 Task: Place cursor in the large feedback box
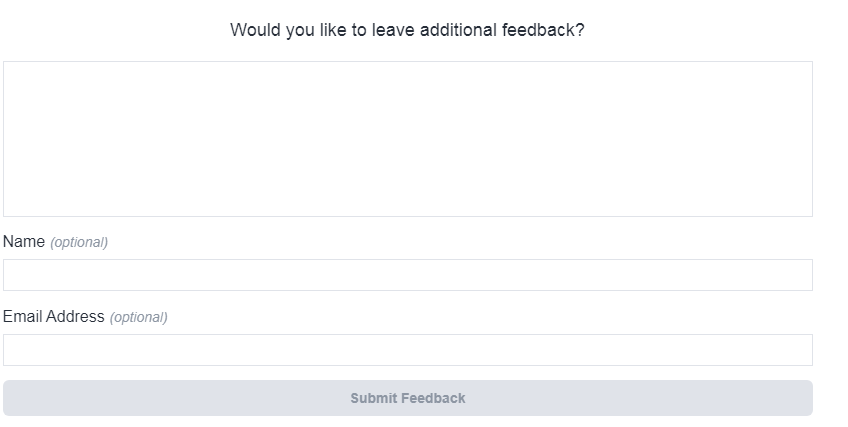point(407,139)
